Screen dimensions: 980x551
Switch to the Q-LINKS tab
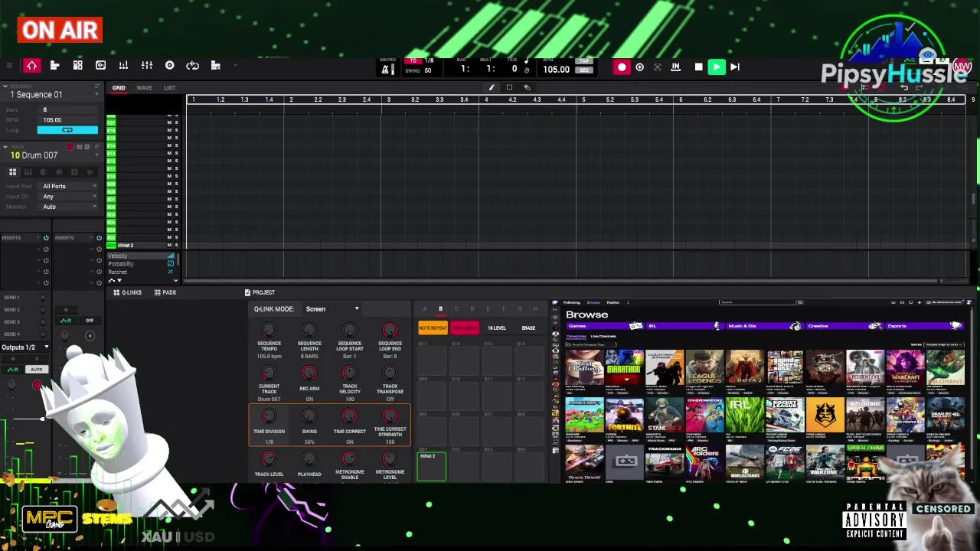coord(127,292)
